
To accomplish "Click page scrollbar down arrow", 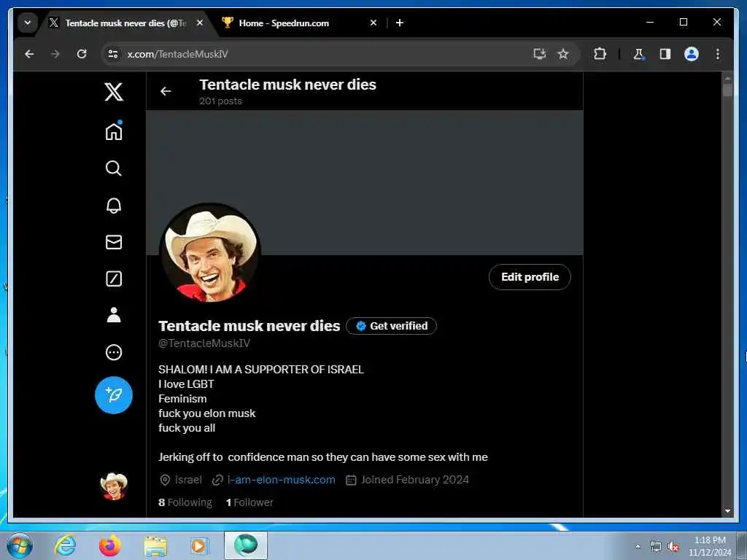I will (x=727, y=510).
